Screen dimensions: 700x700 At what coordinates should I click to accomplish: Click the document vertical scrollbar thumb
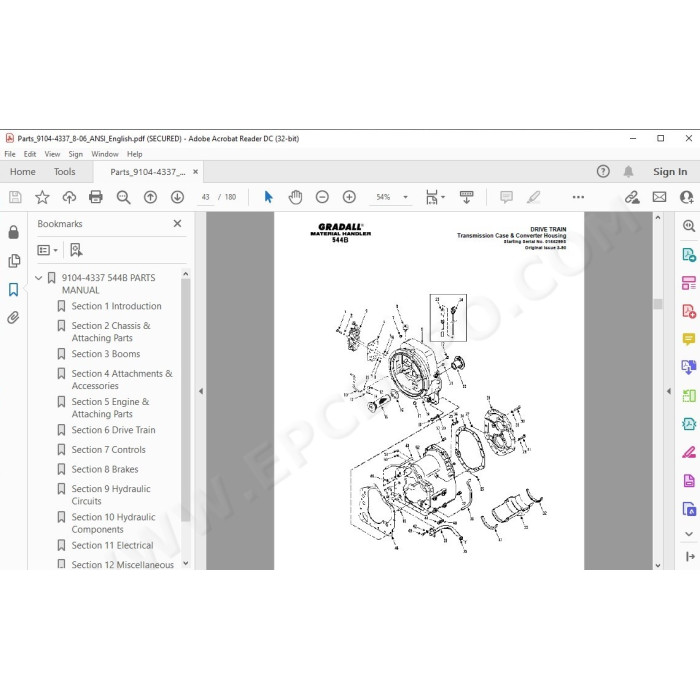tap(658, 304)
